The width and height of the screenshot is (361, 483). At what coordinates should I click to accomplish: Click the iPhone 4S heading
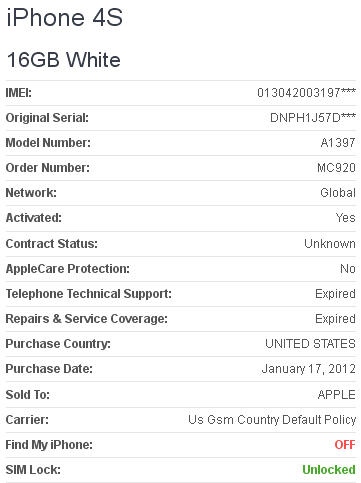[65, 18]
